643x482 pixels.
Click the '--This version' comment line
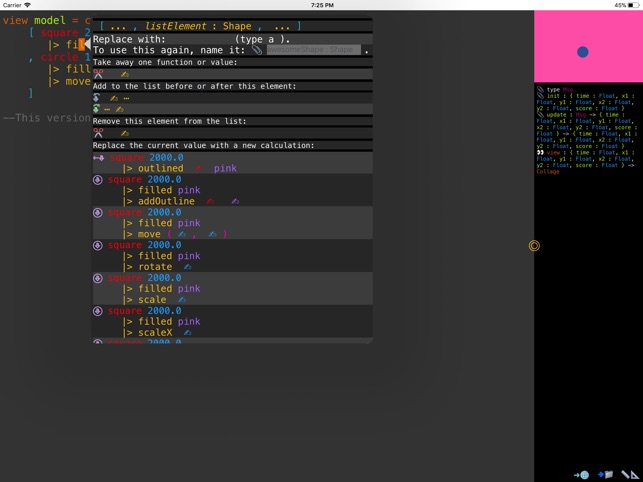46,118
